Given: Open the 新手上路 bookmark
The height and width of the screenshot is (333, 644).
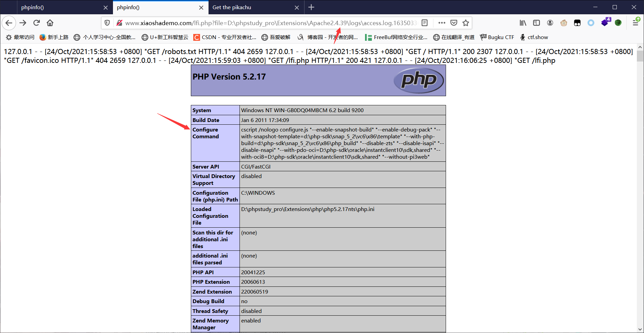Looking at the screenshot, I should click(x=54, y=37).
